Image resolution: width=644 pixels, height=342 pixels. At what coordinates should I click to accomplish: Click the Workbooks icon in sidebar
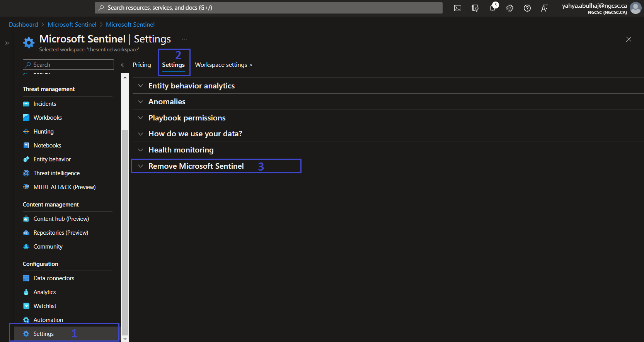coord(26,118)
